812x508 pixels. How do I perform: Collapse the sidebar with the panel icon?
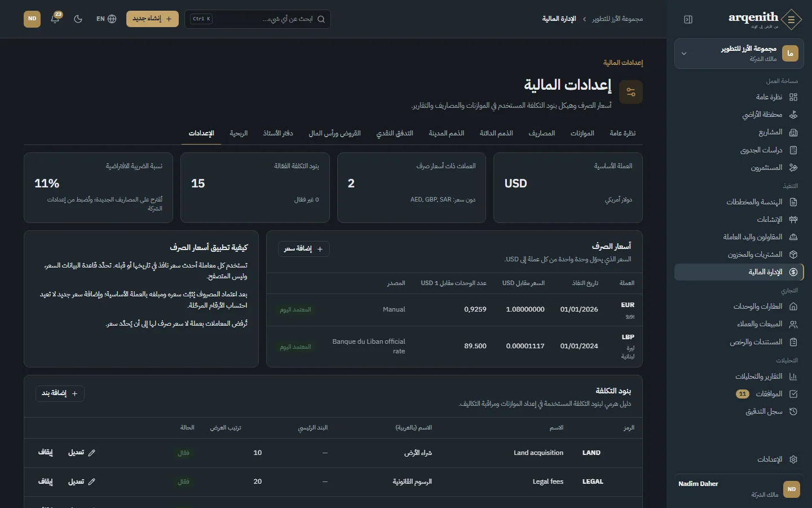pos(688,19)
